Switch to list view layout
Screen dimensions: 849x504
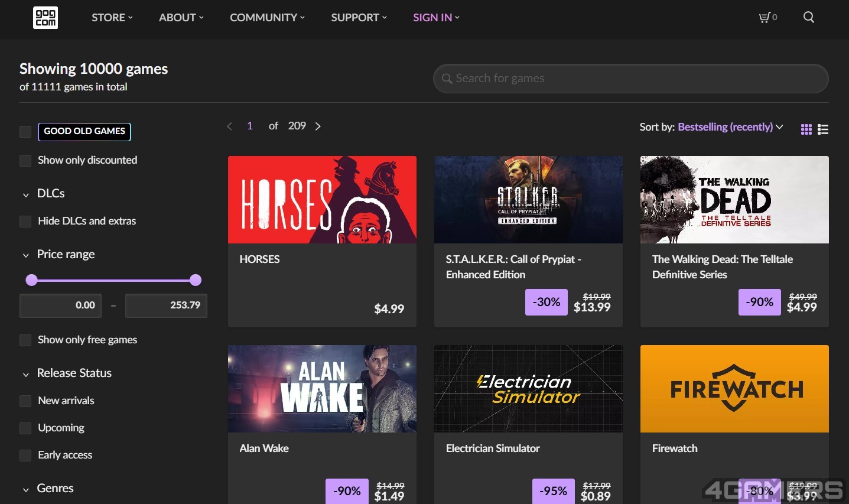pyautogui.click(x=823, y=129)
